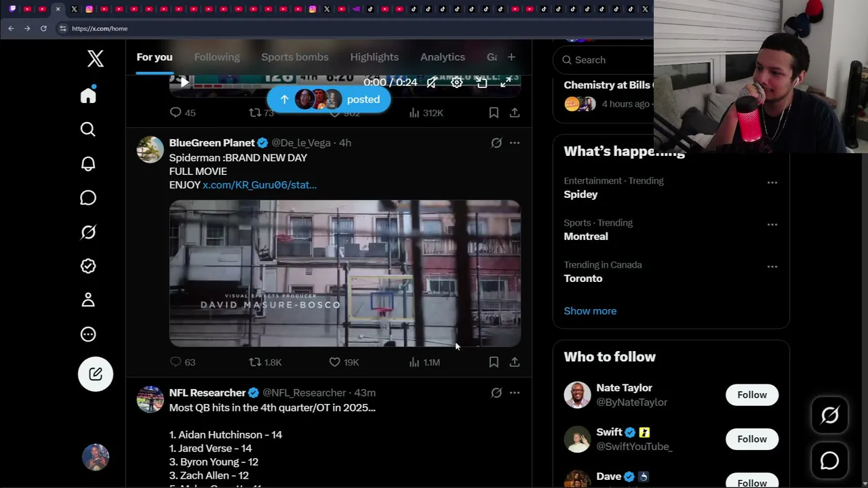Bookmark the BlueGreen Planet Spiderman post
This screenshot has width=868, height=488.
(x=494, y=363)
